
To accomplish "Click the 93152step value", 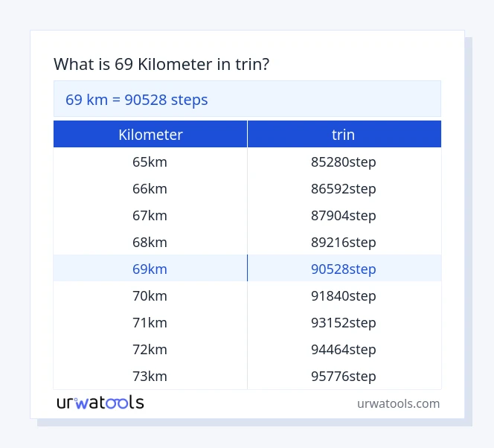I will (x=344, y=322).
